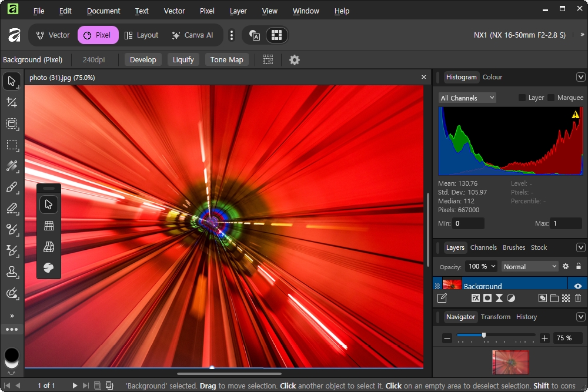Switch to the Stock tab
The width and height of the screenshot is (588, 392).
pos(539,247)
